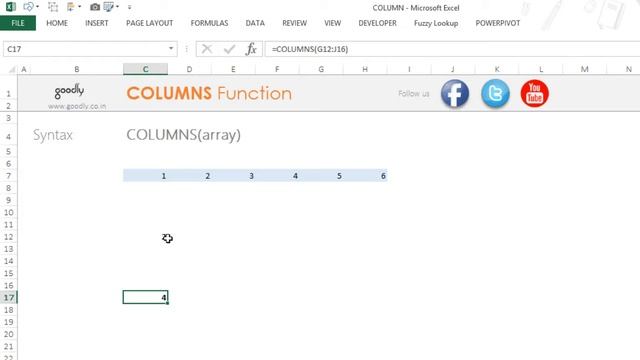Switch to the INSERT ribbon tab
Image resolution: width=640 pixels, height=360 pixels.
point(97,23)
